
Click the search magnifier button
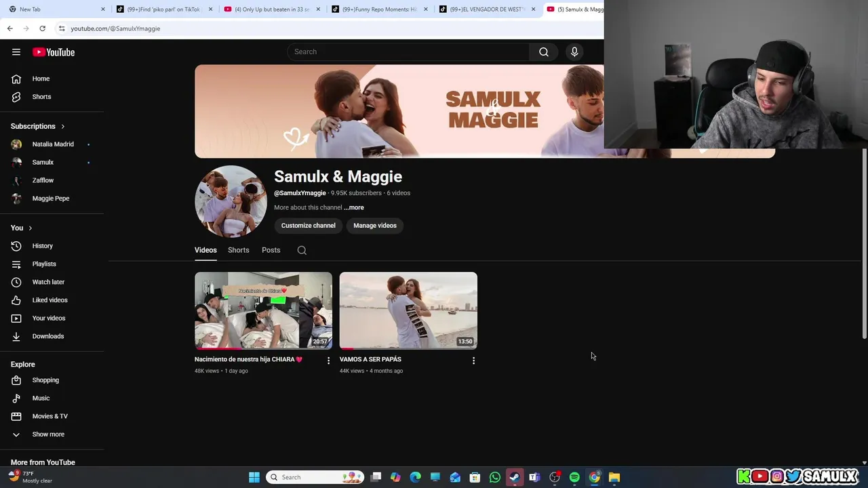pyautogui.click(x=543, y=52)
